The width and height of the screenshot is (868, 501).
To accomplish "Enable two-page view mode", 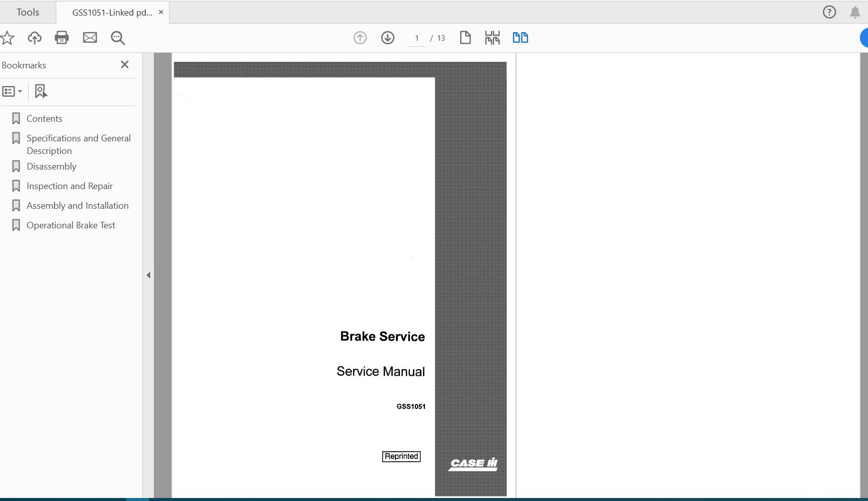I will pos(520,37).
